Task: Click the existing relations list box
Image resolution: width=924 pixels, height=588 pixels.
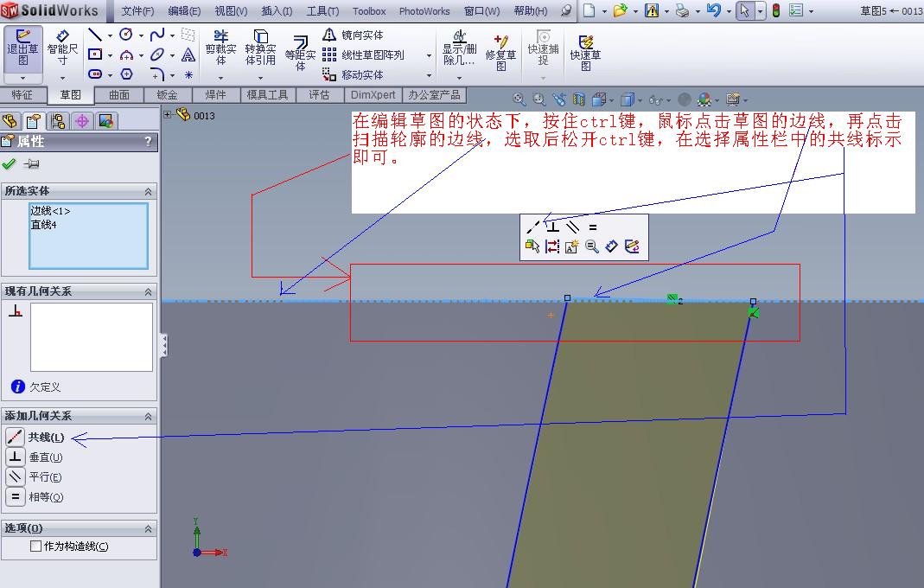Action: click(x=92, y=336)
